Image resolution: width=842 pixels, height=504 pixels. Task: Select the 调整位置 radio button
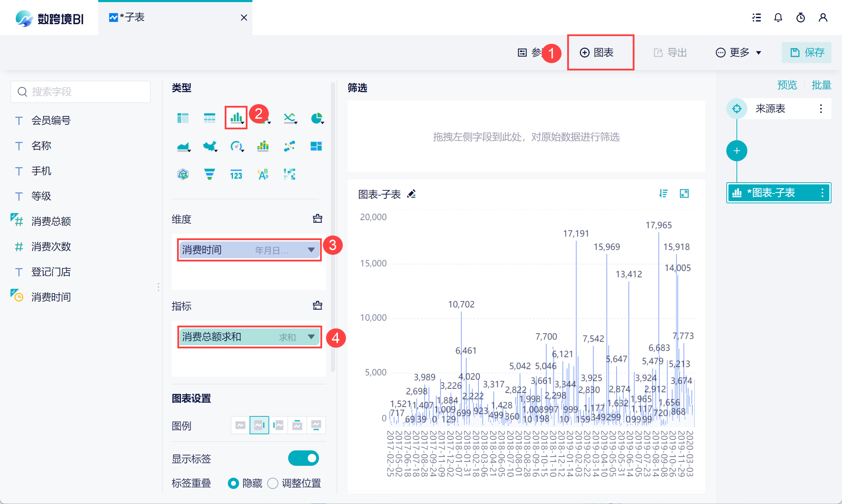pos(273,483)
